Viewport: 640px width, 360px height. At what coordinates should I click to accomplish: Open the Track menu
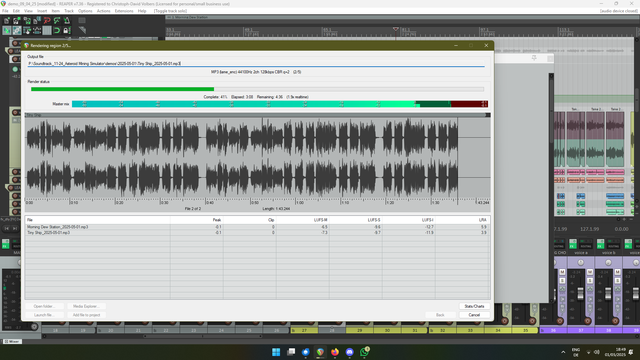(x=69, y=11)
